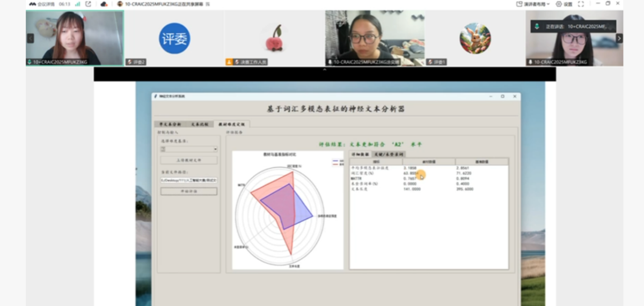Viewport: 644px width, 306px height.
Task: Open the 演讲者布局 layout dropdown
Action: point(533,4)
